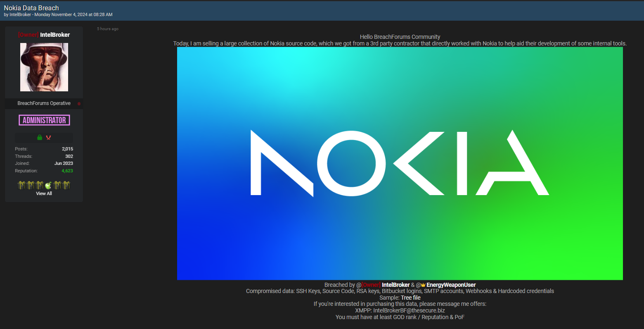
Task: Click the ADMINISTRATOR rank badge
Action: (44, 120)
